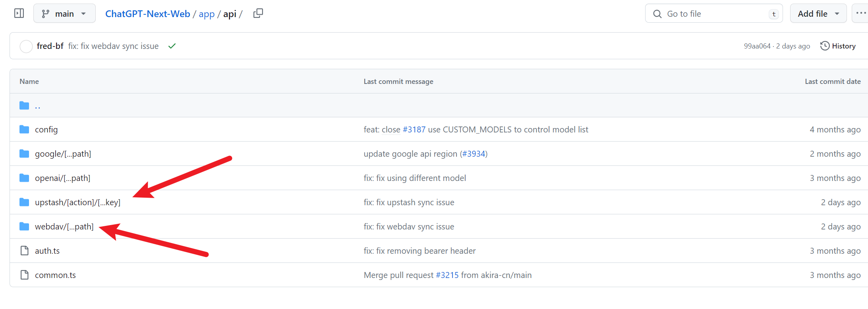Click the upstash folder icon
The image size is (868, 309).
pyautogui.click(x=24, y=202)
